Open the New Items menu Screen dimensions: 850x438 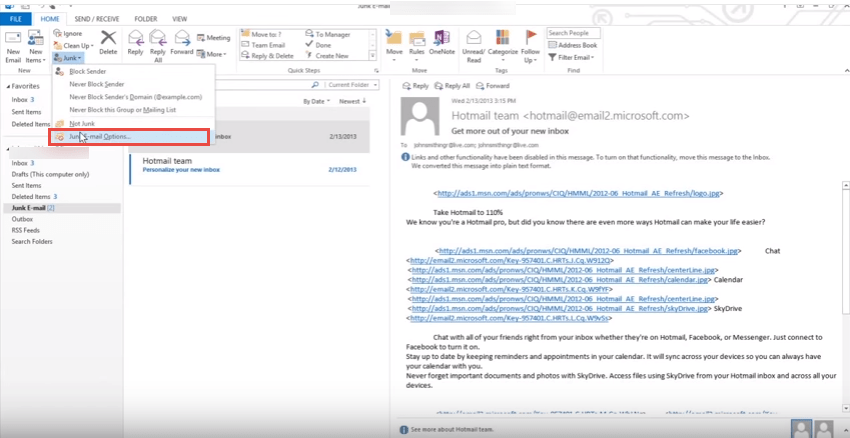click(x=36, y=47)
